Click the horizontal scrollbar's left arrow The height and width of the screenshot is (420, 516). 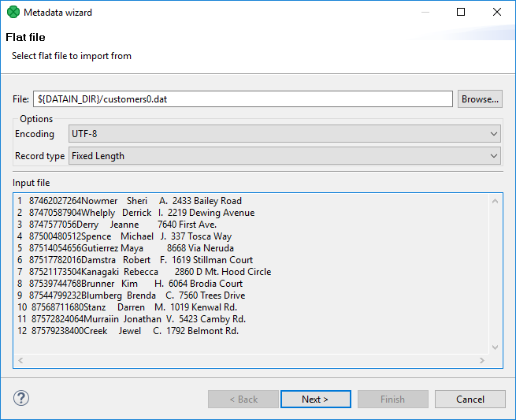[20, 361]
